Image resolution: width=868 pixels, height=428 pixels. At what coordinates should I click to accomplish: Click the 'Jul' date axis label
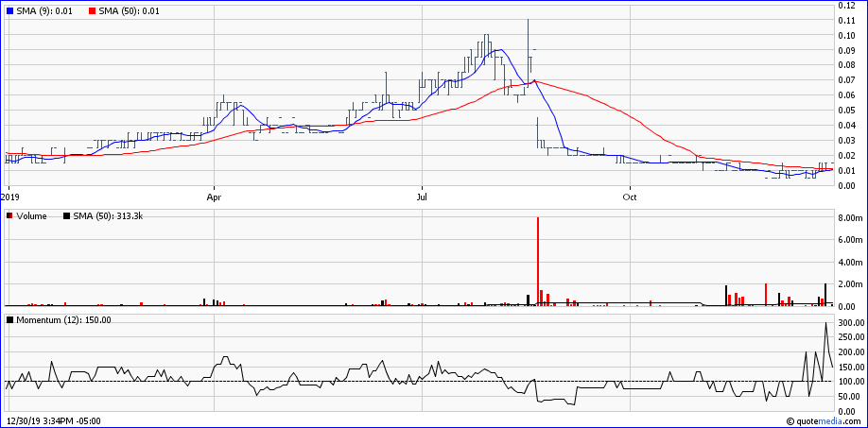click(x=422, y=197)
